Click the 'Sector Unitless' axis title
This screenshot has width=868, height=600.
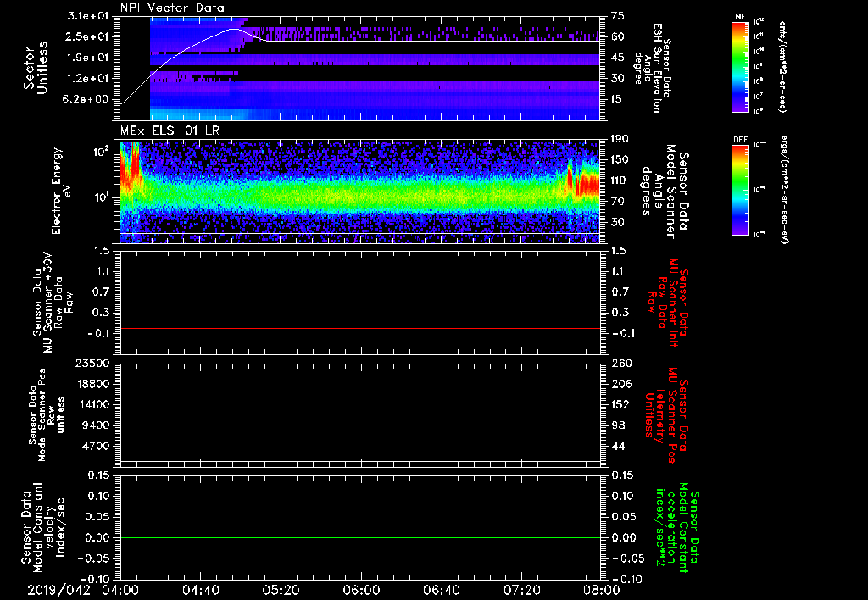[x=36, y=68]
